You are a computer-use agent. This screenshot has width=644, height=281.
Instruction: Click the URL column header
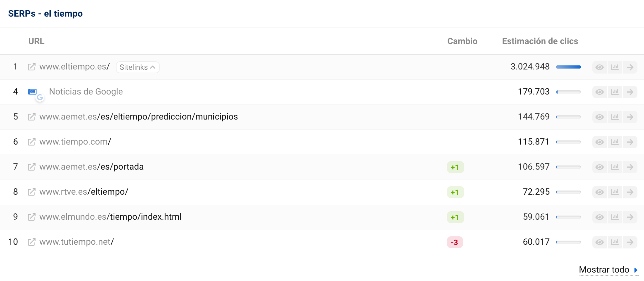coord(36,41)
